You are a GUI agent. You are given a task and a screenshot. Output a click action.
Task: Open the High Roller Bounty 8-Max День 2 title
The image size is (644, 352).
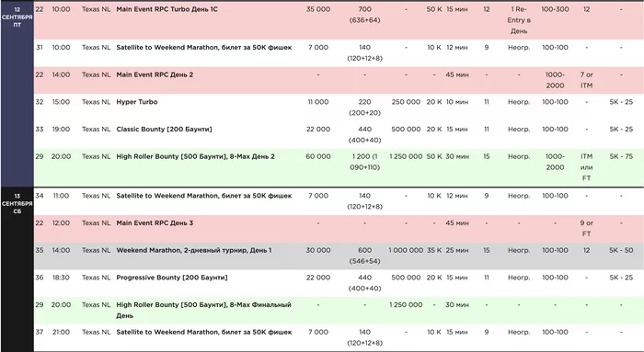195,156
